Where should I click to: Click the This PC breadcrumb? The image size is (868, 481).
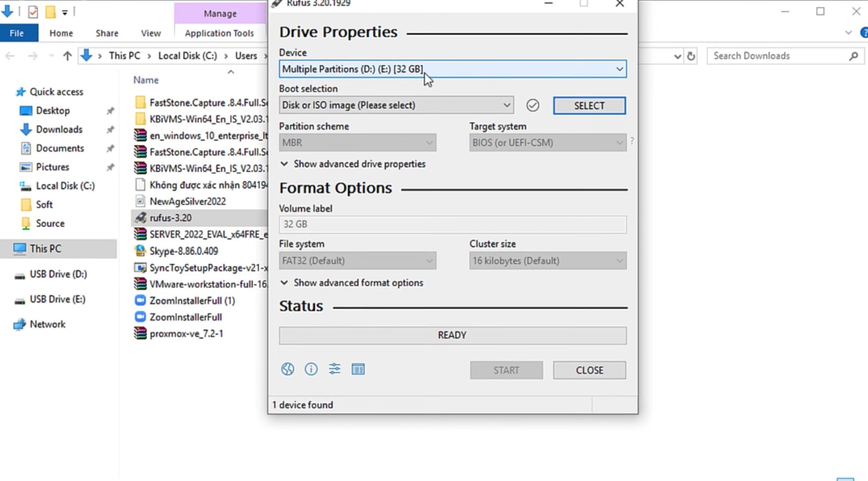click(125, 56)
